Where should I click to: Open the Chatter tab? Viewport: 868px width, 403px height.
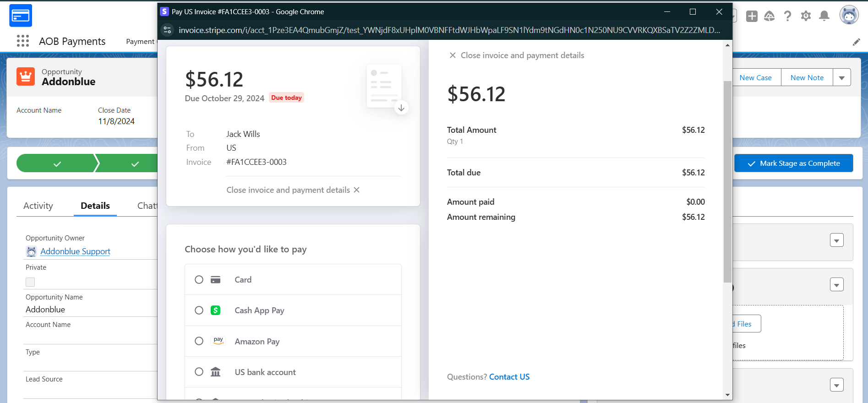(147, 206)
